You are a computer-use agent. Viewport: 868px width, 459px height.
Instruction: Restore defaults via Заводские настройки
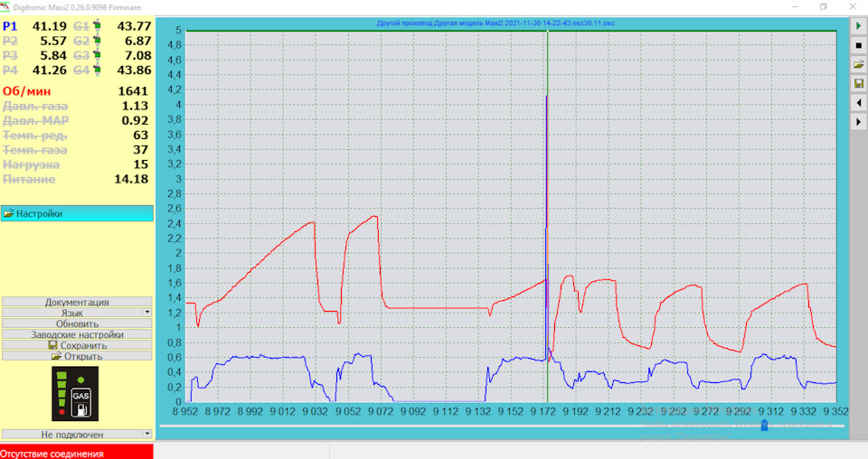[x=77, y=334]
